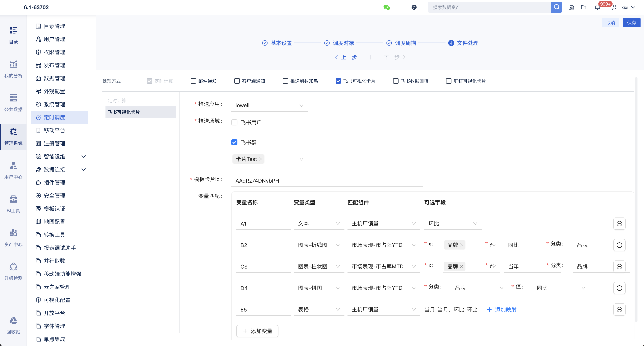Open 插件管理 menu item

pos(54,183)
